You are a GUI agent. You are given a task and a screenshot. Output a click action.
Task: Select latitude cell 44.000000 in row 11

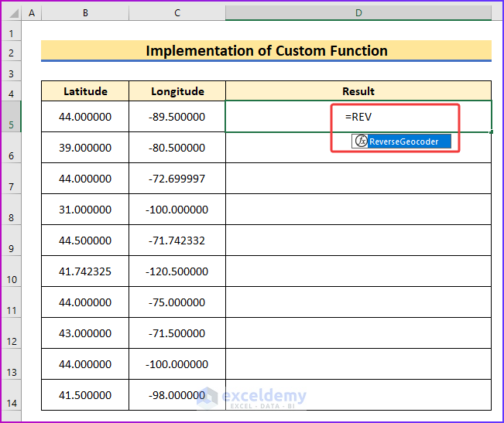point(85,302)
